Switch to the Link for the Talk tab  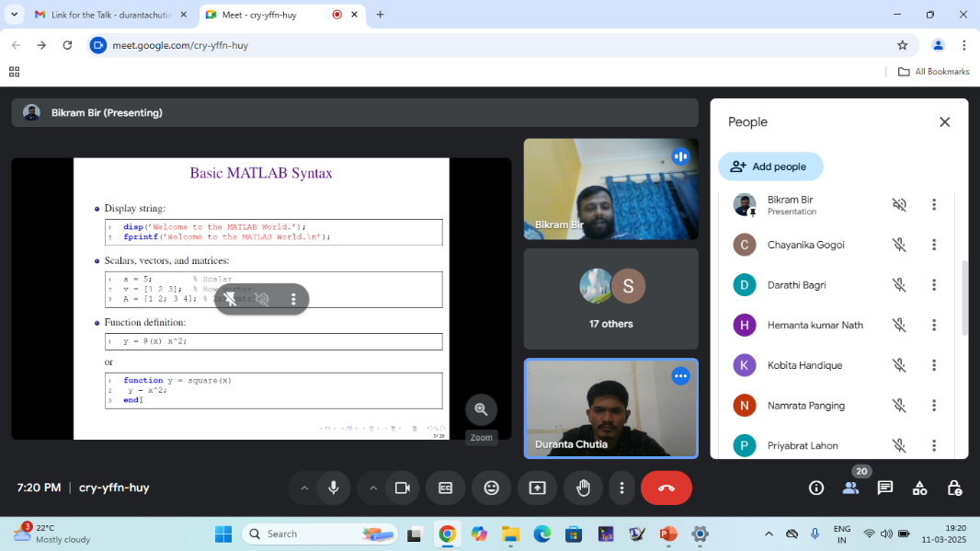110,15
